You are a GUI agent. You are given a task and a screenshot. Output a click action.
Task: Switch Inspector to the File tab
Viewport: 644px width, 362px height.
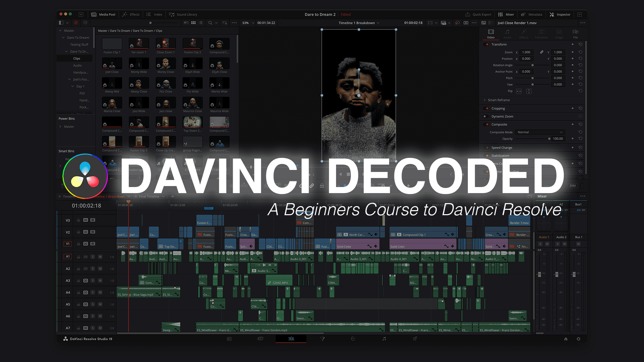coord(576,34)
